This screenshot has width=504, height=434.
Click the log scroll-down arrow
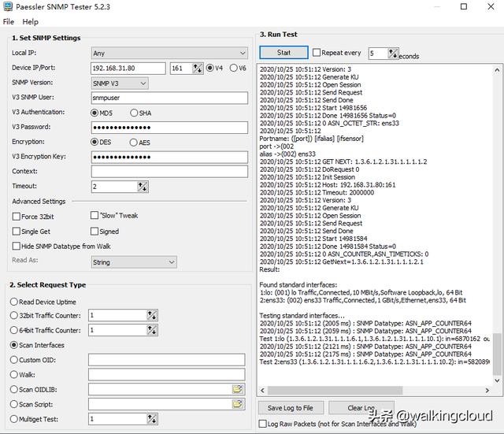pyautogui.click(x=497, y=380)
